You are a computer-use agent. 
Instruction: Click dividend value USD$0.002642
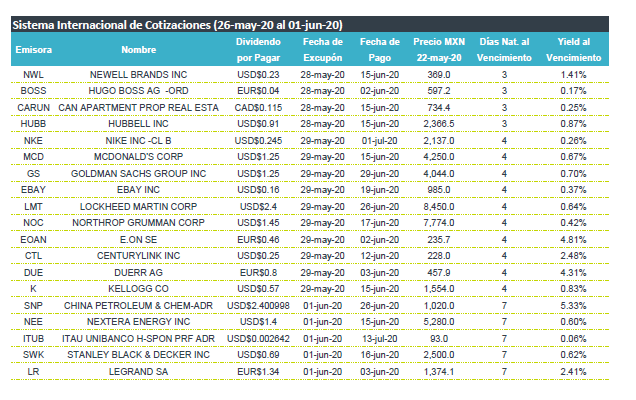tap(258, 339)
